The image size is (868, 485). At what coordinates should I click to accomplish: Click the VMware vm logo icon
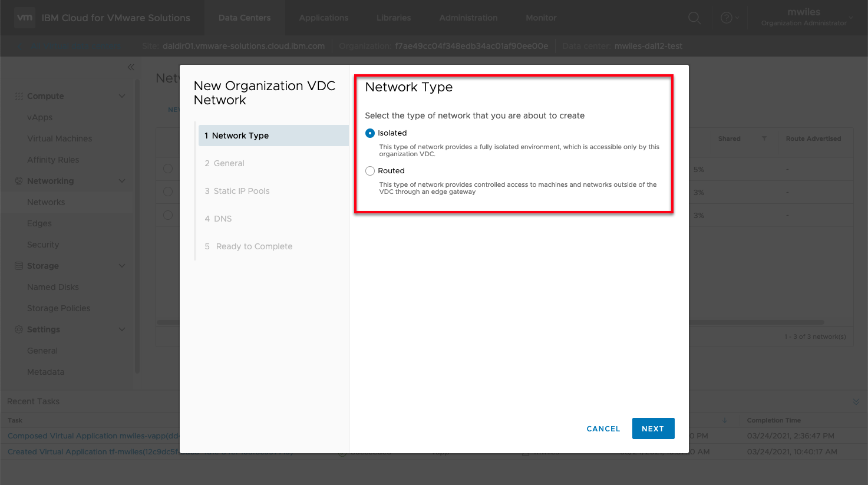click(x=25, y=18)
